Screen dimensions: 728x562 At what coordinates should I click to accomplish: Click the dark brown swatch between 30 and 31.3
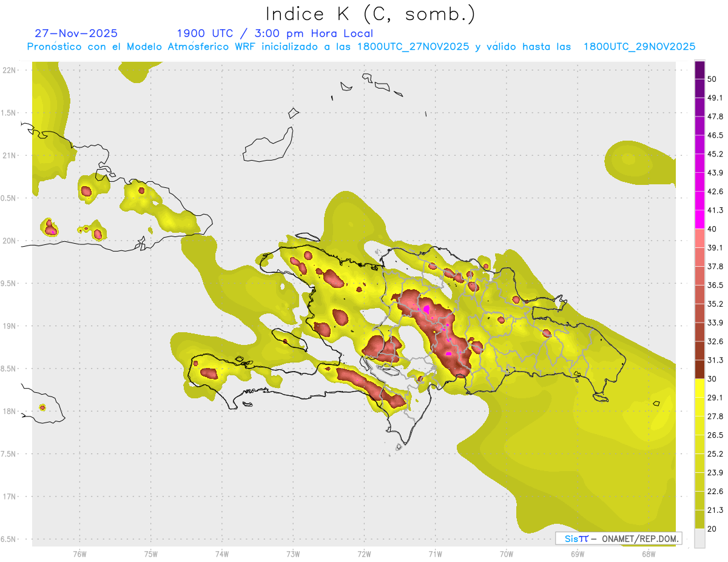pos(700,369)
